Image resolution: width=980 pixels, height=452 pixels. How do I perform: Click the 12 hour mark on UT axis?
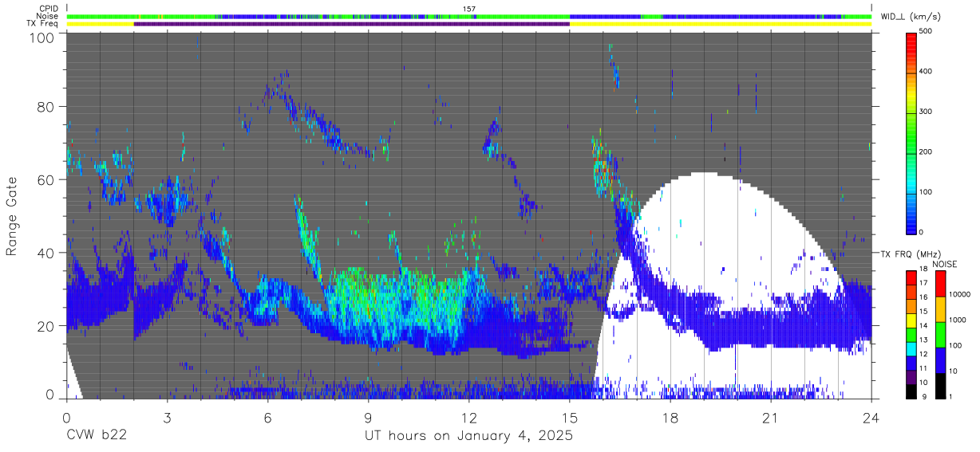[469, 416]
